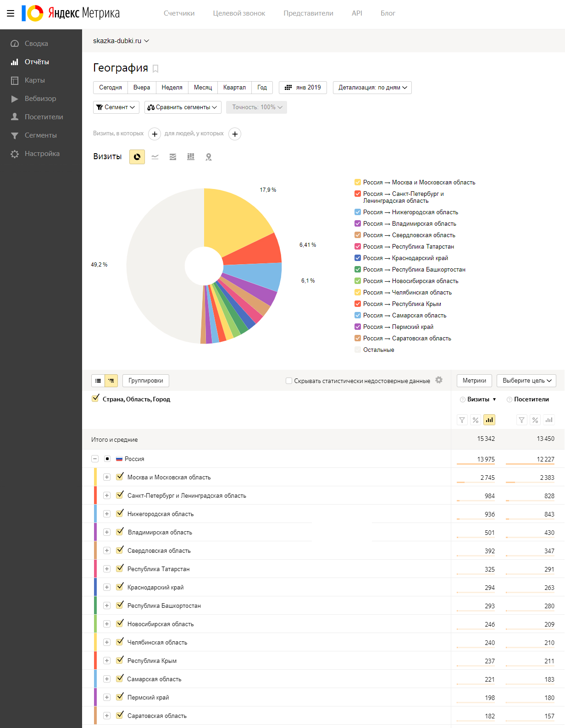Expand Санкт-Петербург и Ленинградская область row
Viewport: 565px width, 728px height.
(x=107, y=495)
